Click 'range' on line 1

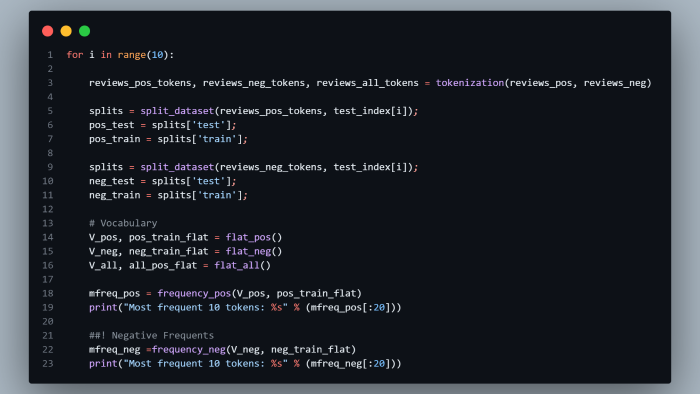(x=132, y=55)
